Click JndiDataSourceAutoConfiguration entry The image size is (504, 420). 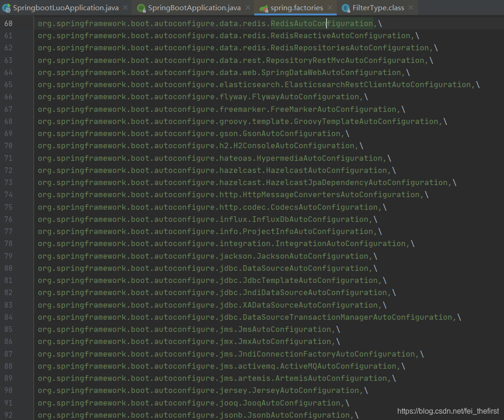(315, 293)
